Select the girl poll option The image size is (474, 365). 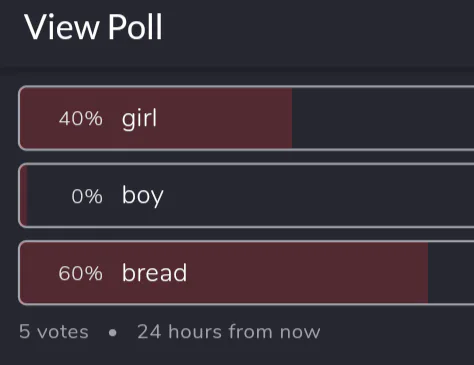[x=246, y=118]
